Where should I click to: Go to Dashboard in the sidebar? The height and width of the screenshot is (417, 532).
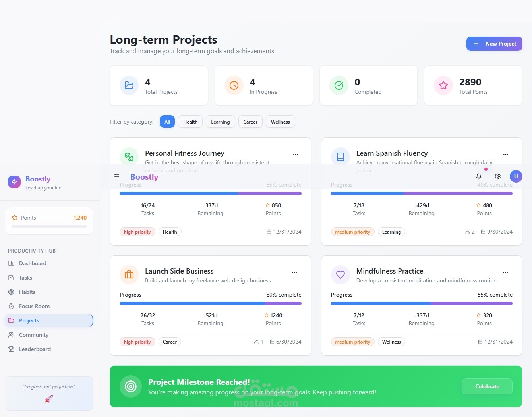[x=49, y=263]
